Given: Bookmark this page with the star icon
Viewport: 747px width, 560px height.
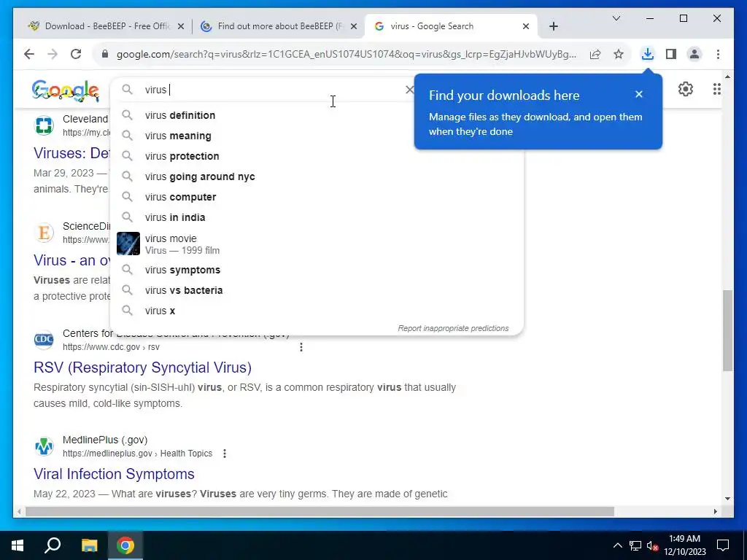Looking at the screenshot, I should [x=619, y=54].
